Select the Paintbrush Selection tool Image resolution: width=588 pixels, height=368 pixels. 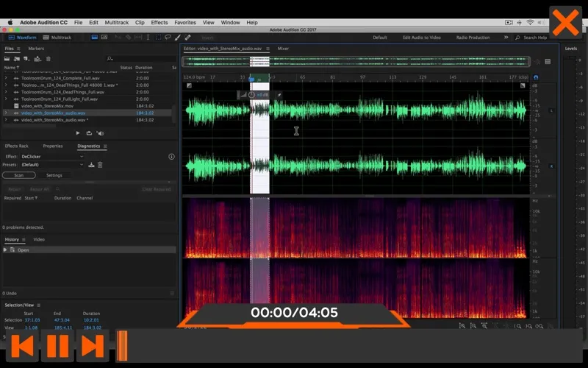pyautogui.click(x=177, y=38)
